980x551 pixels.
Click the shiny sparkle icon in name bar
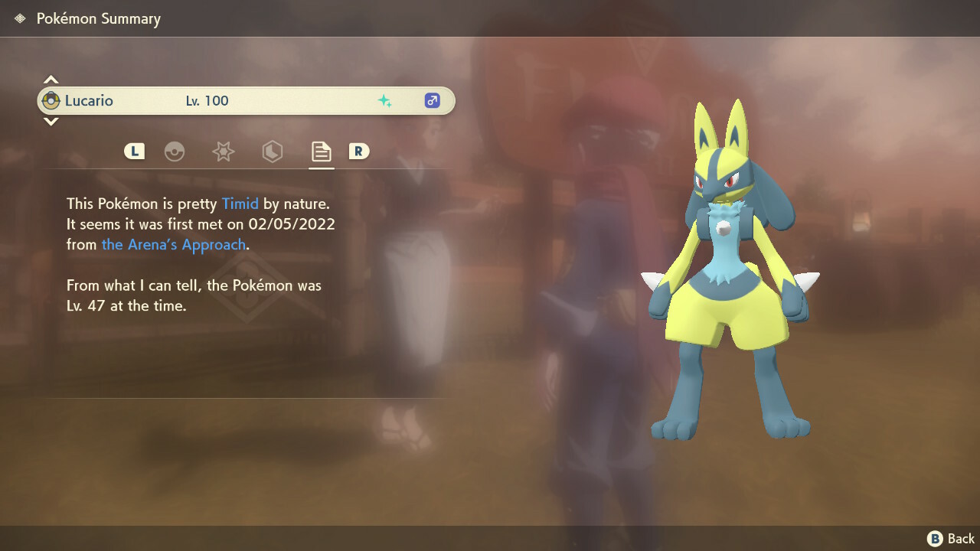384,101
